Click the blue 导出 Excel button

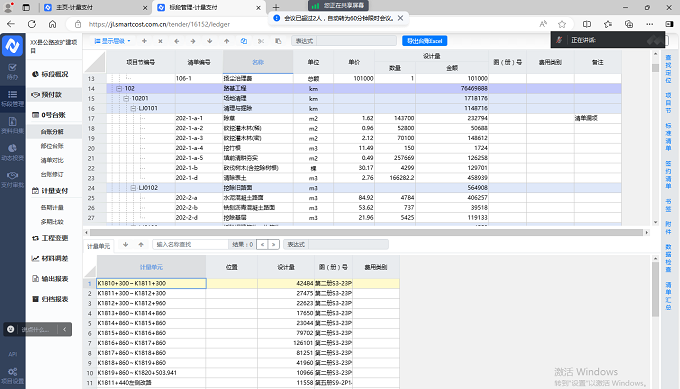click(x=425, y=41)
